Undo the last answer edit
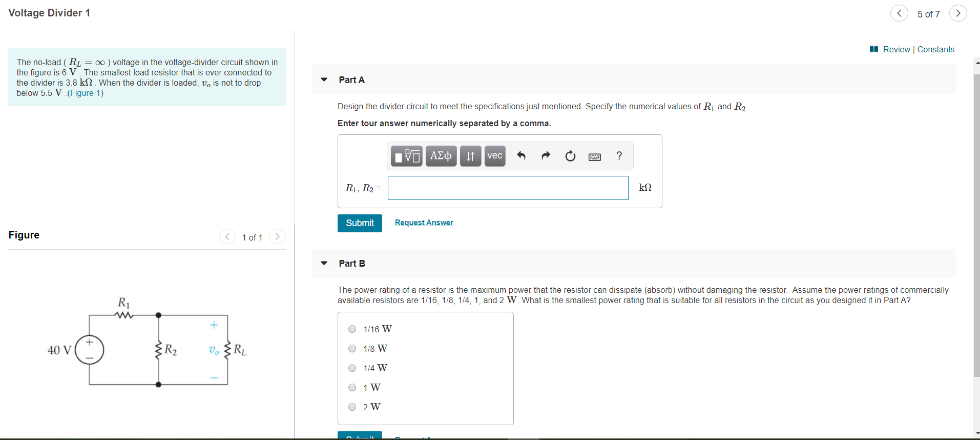Screen dimensions: 980x440 point(521,156)
